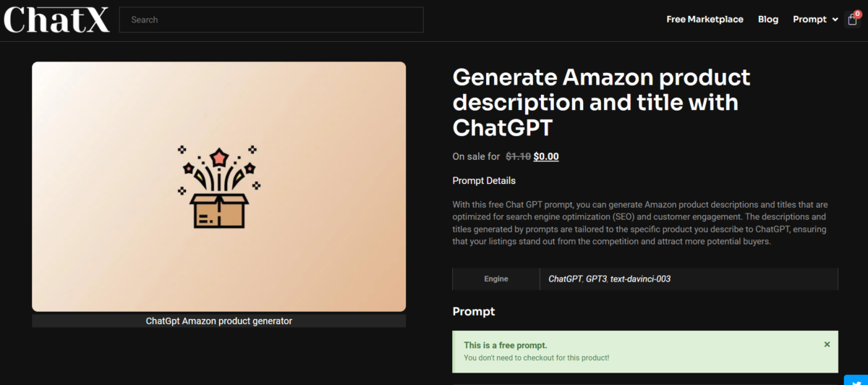This screenshot has height=385, width=868.
Task: Click the crossed-out $1.10 price
Action: click(x=518, y=156)
